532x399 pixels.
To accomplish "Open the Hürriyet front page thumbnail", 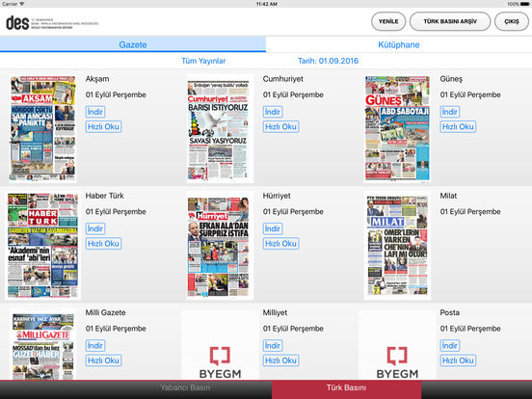I will click(220, 246).
